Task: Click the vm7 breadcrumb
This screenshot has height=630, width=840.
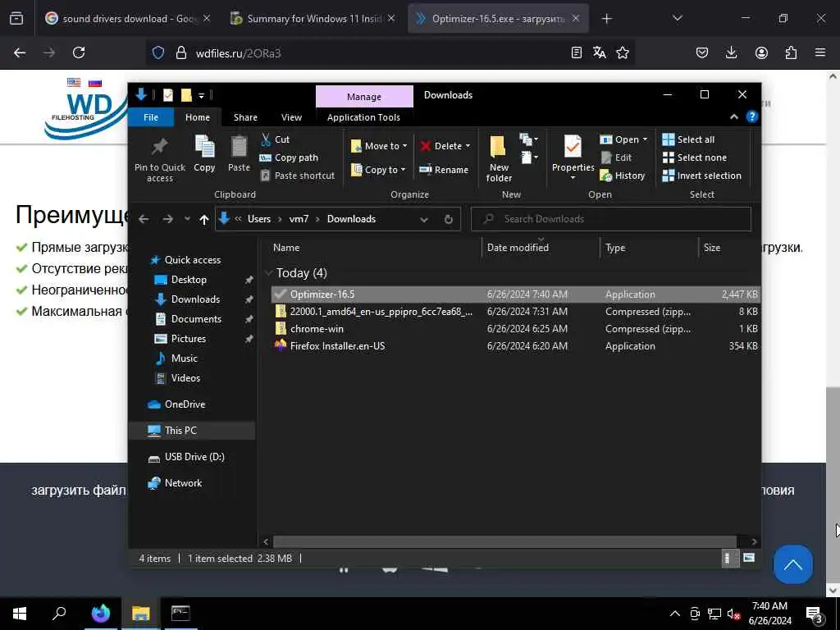Action: coord(299,218)
